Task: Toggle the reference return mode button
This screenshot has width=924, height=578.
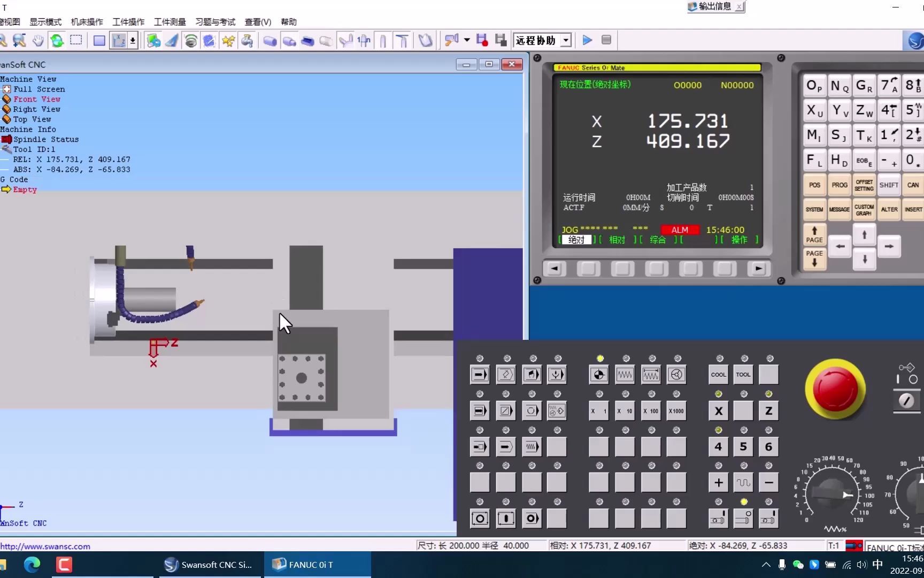Action: (x=599, y=375)
